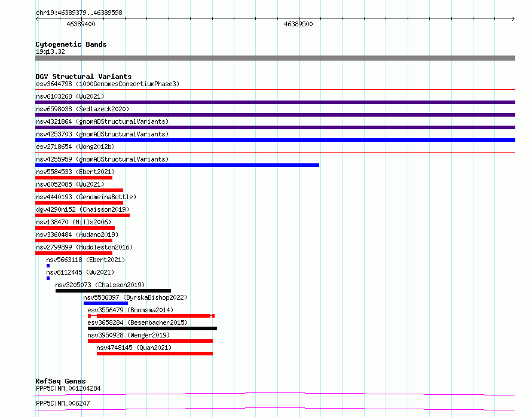The width and height of the screenshot is (532, 417).
Task: Open variant nsv4321864 (gnomADStructuralVariants)
Action: [102, 121]
